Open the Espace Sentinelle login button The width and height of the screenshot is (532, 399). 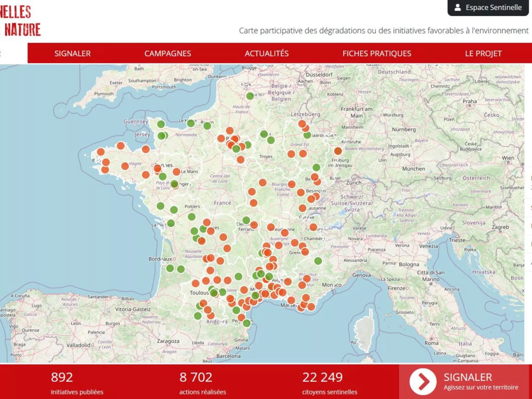coord(488,8)
